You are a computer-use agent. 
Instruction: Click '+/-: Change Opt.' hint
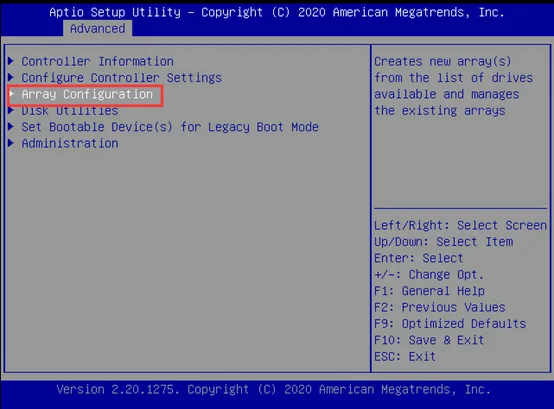point(429,274)
